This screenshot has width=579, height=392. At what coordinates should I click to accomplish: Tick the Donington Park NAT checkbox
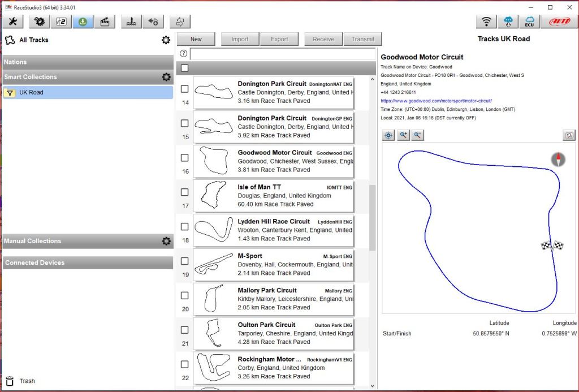[185, 89]
